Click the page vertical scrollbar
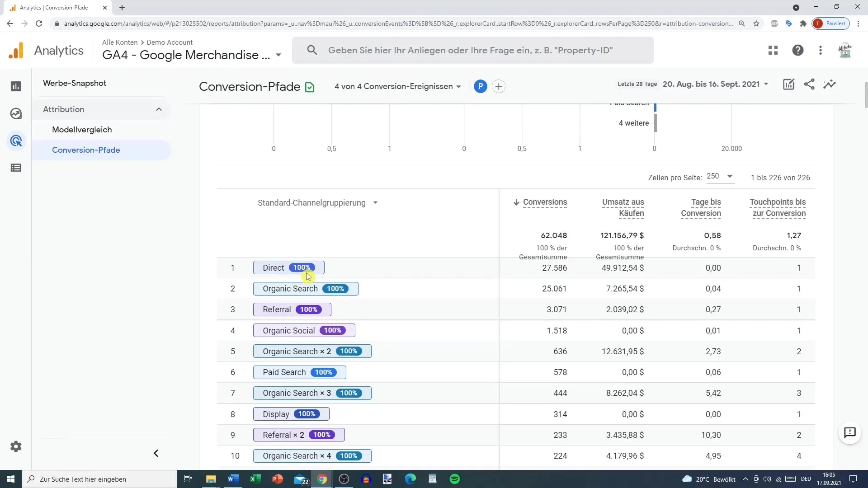The width and height of the screenshot is (868, 488). 866,95
